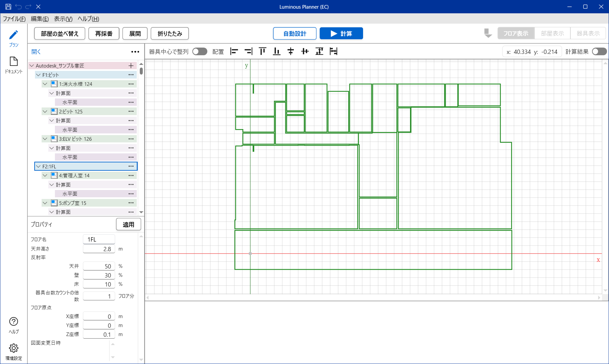609x364 pixels.
Task: Click the plus icon on Autodesk_サンプル意匠
Action: (131, 66)
